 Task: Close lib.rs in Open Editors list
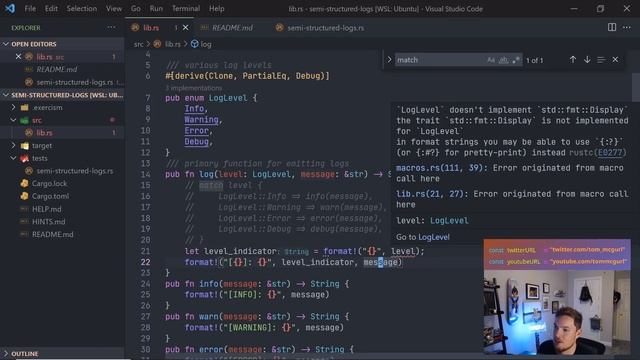[18, 57]
